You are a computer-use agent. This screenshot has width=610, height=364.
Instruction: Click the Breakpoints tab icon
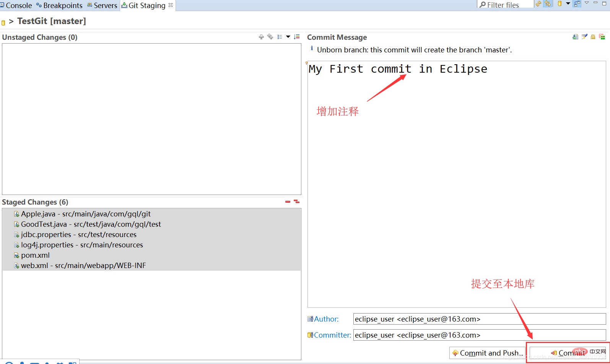click(39, 5)
